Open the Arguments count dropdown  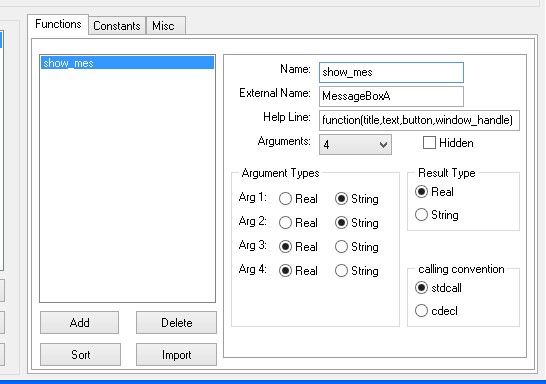(x=355, y=144)
